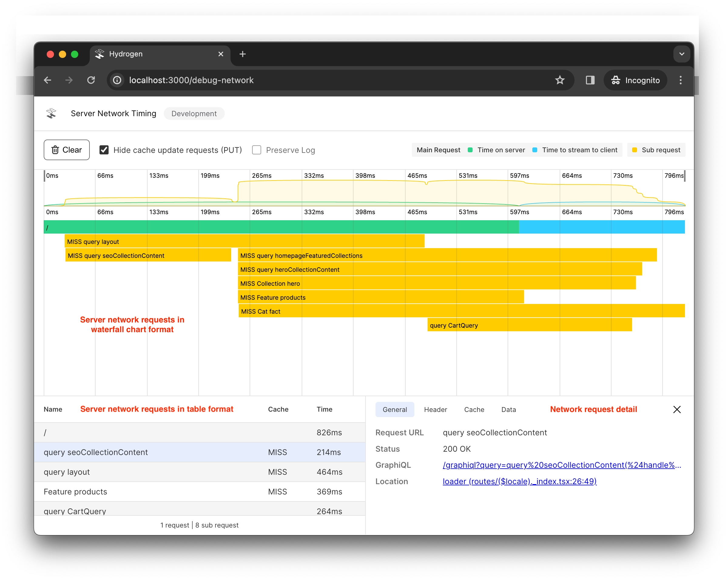Click the MISS query layout waterfall bar
This screenshot has width=728, height=580.
tap(244, 241)
